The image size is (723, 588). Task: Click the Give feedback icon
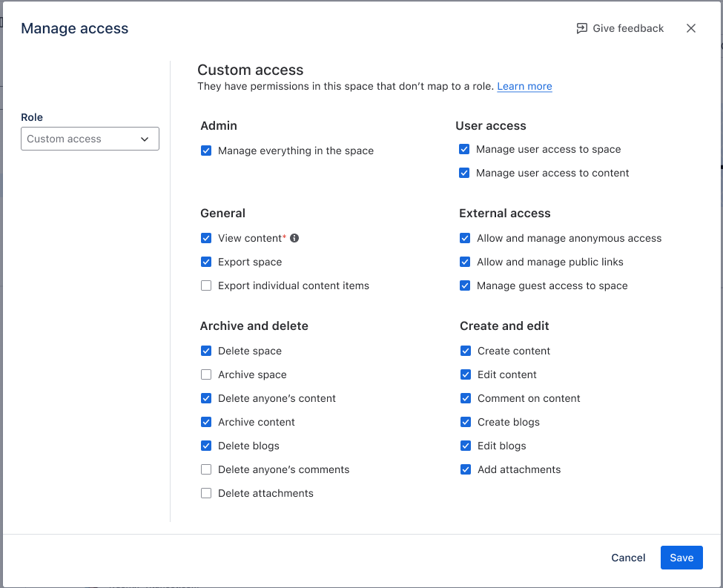pyautogui.click(x=581, y=28)
